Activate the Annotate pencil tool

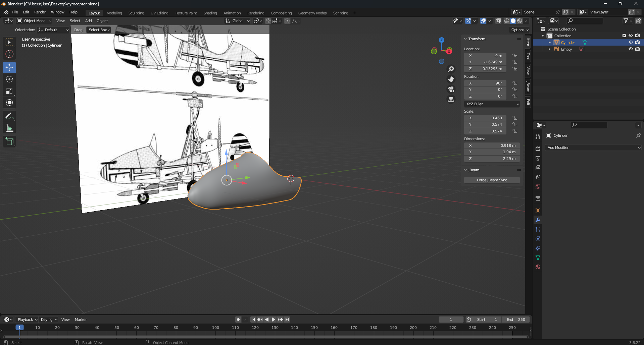click(9, 116)
